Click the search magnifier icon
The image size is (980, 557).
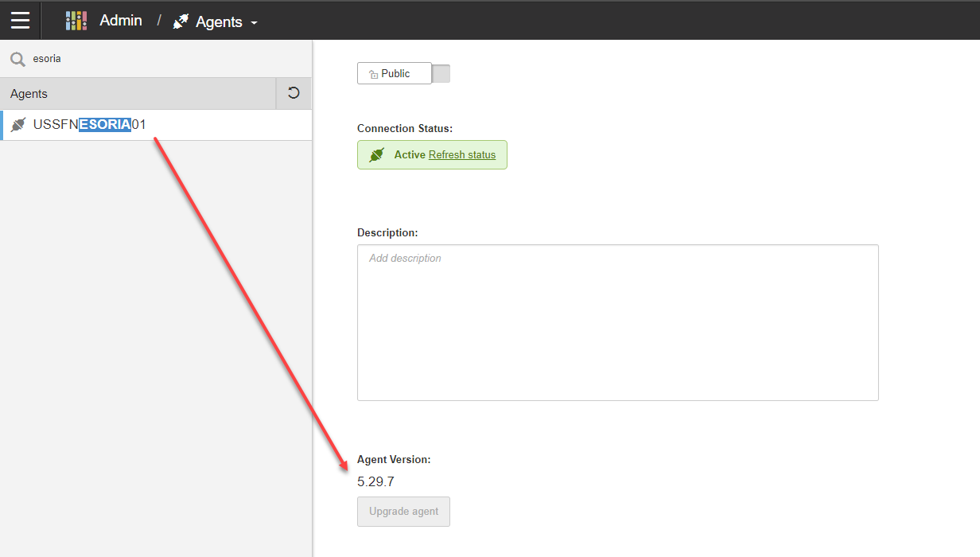pyautogui.click(x=17, y=59)
